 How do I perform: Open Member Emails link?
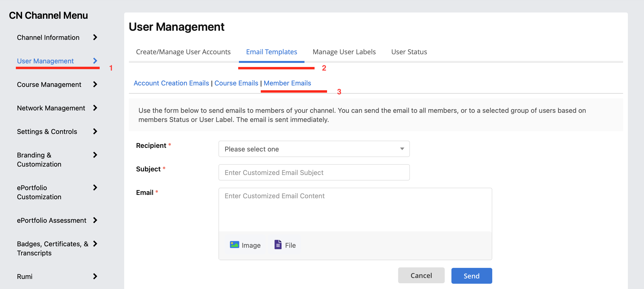[287, 83]
